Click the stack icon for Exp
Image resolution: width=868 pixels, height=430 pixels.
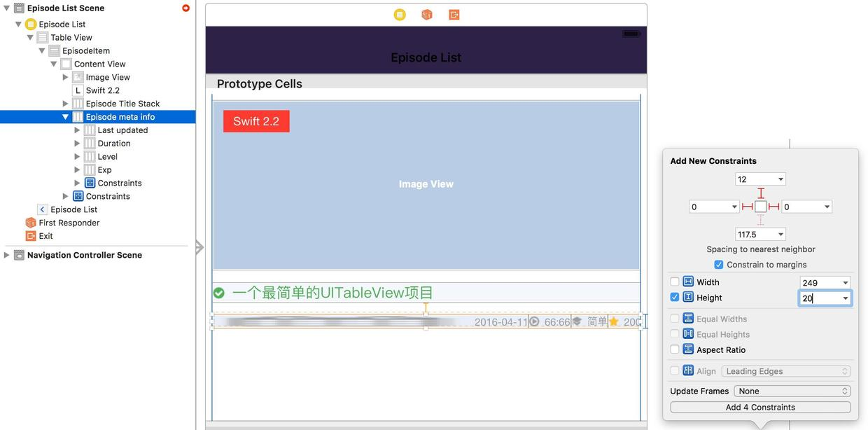pyautogui.click(x=90, y=170)
